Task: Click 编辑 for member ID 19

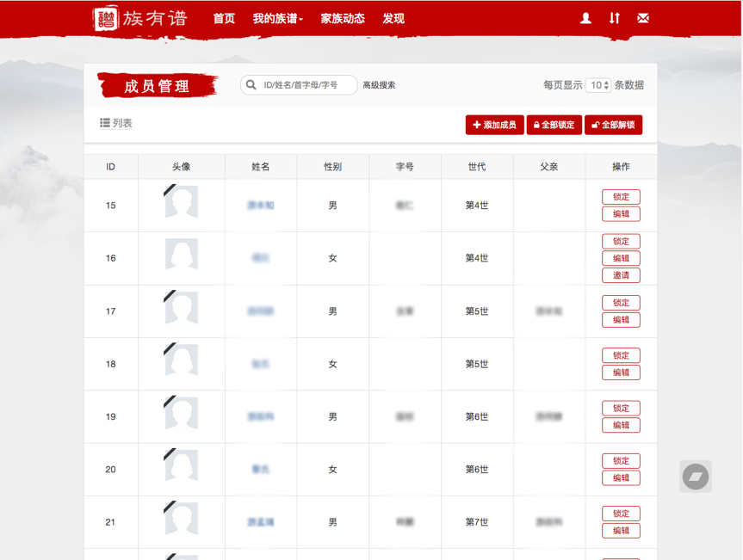Action: pyautogui.click(x=622, y=425)
